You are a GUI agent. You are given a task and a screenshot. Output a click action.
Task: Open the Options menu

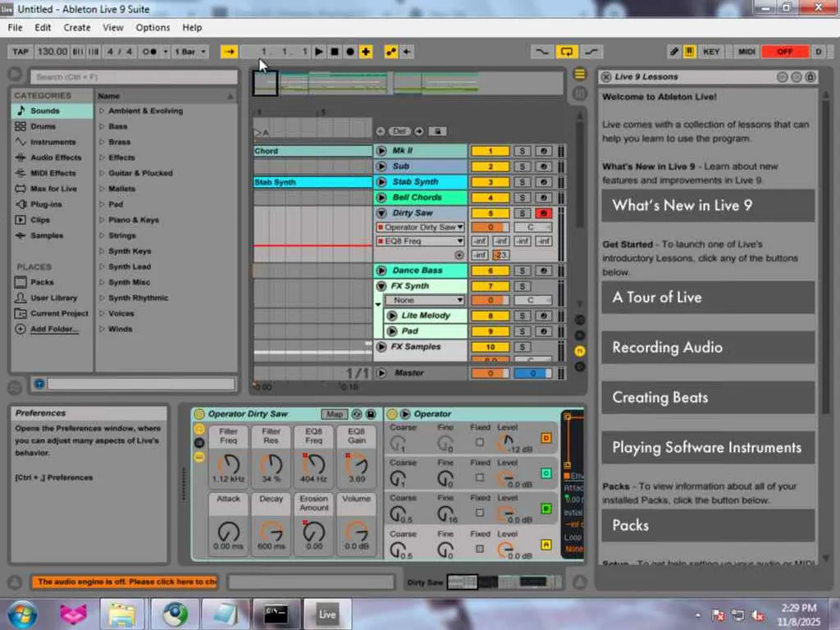[x=153, y=27]
